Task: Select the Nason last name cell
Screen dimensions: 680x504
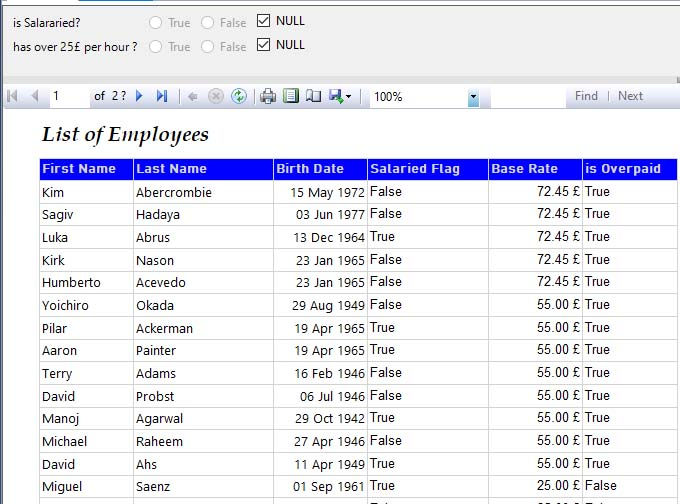Action: 203,260
